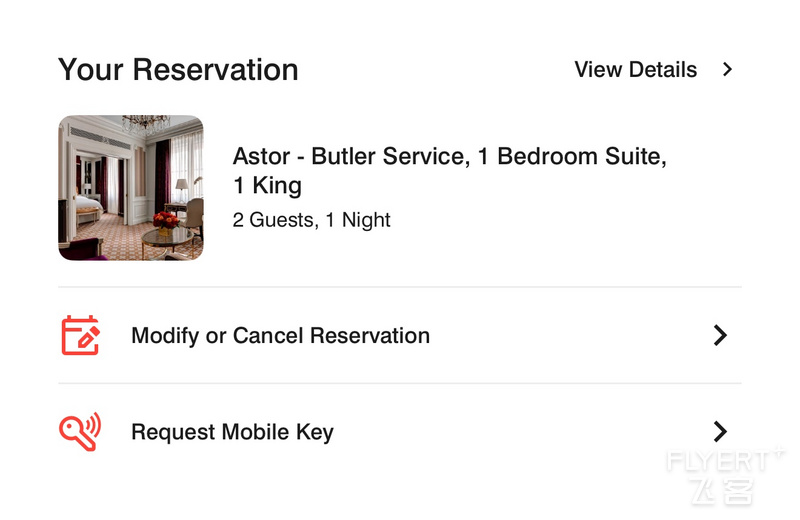Expand Modify or Cancel Reservation chevron

[720, 335]
